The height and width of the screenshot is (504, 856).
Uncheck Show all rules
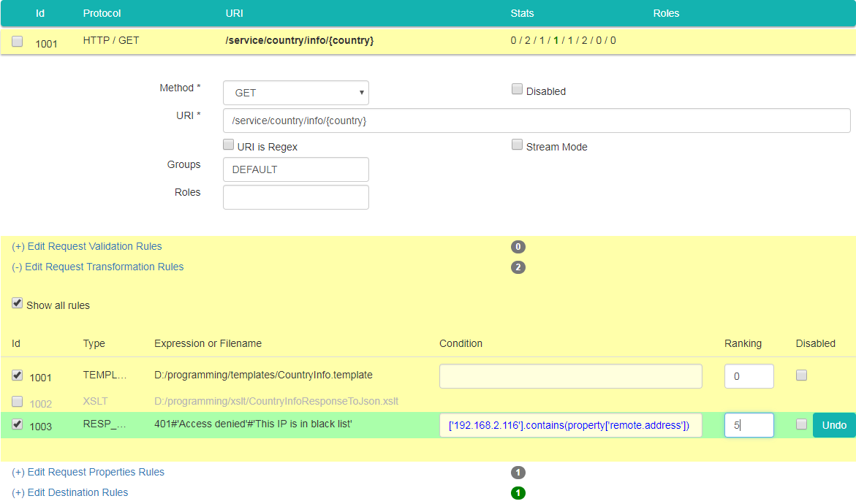18,304
